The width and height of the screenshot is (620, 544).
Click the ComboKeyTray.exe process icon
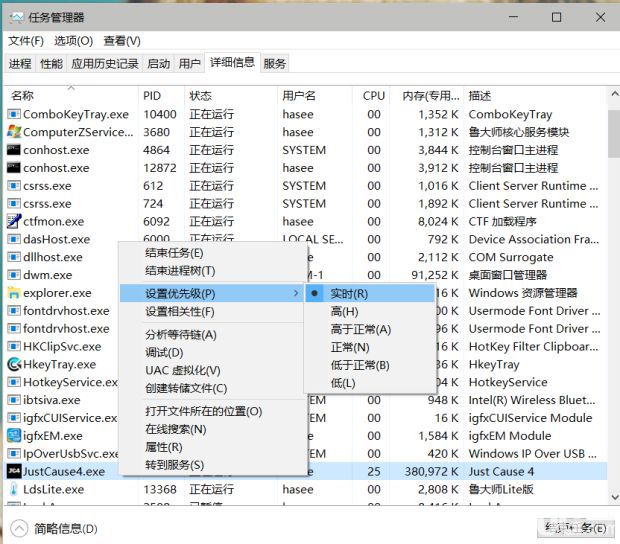coord(13,114)
